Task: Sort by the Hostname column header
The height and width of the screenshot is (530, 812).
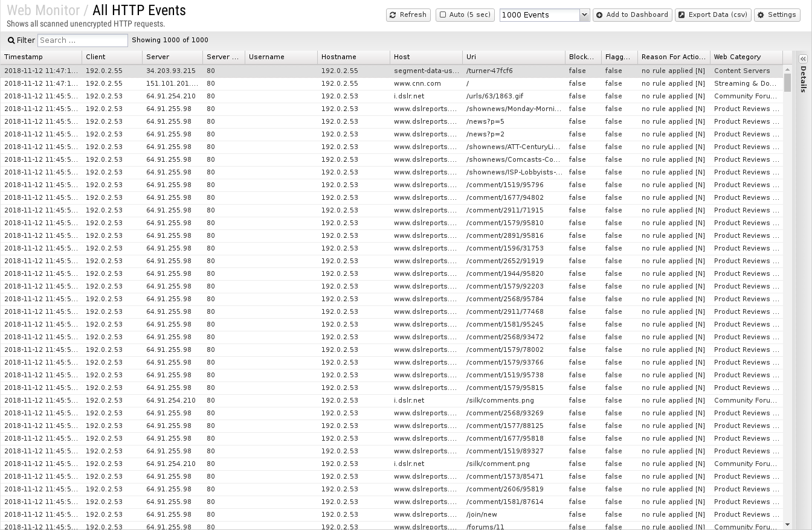Action: tap(354, 57)
